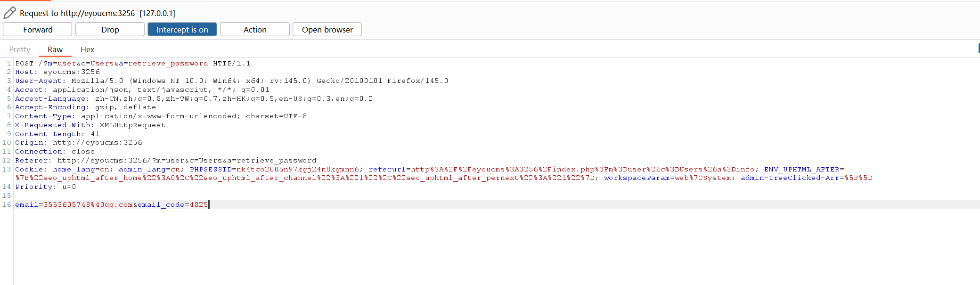980x285 pixels.
Task: Toggle the Intercept is on button
Action: tap(182, 29)
